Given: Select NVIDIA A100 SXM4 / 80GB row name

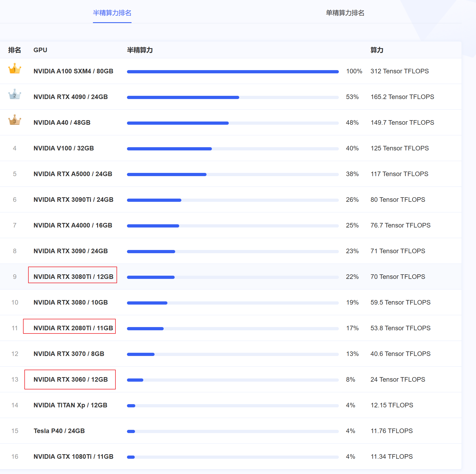Looking at the screenshot, I should tap(73, 71).
